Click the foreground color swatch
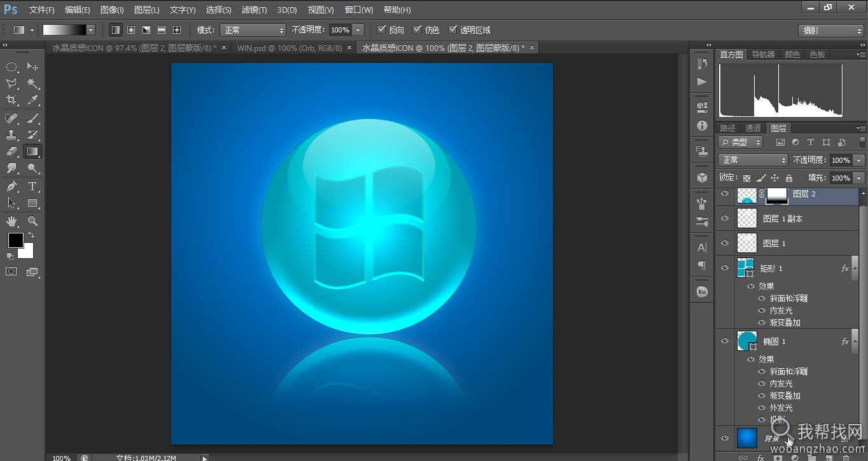The height and width of the screenshot is (461, 868). 15,240
